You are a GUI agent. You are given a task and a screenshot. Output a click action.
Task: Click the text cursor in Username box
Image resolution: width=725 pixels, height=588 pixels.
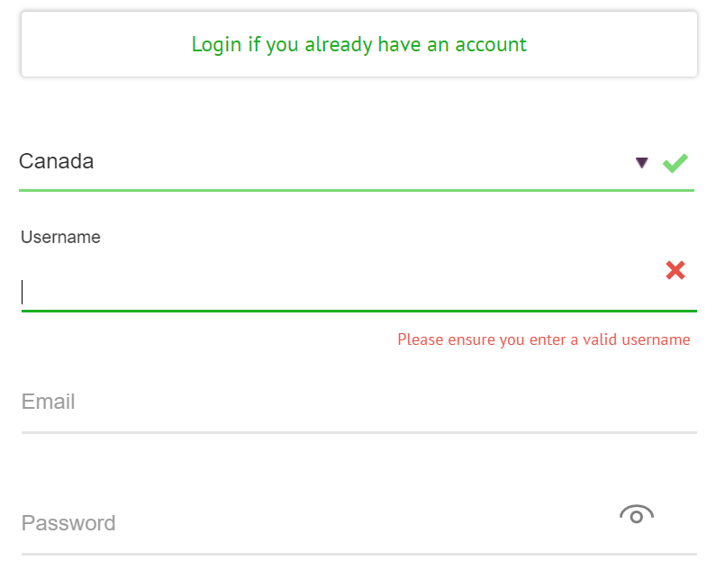pyautogui.click(x=23, y=292)
